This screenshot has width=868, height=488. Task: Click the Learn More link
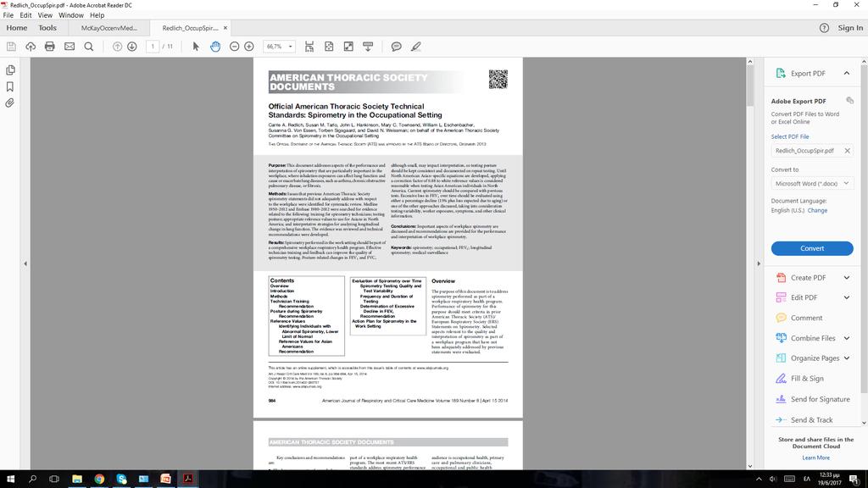tap(816, 457)
